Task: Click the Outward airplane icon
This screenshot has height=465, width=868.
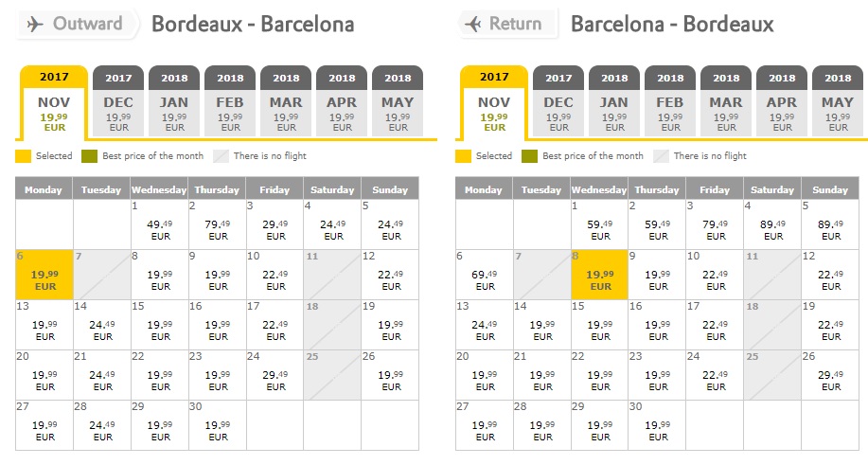Action: (x=35, y=24)
